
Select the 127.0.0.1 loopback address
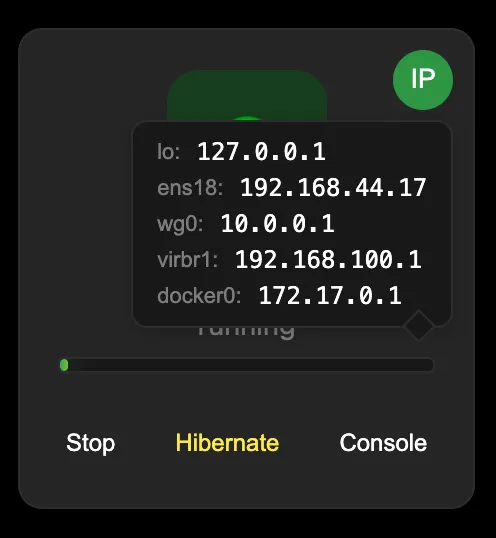click(261, 152)
